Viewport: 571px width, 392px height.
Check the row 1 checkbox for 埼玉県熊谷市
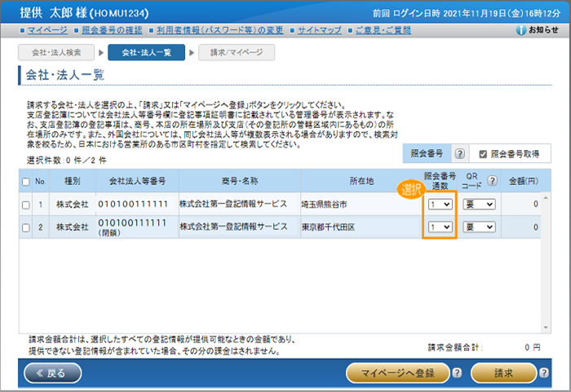(x=25, y=204)
